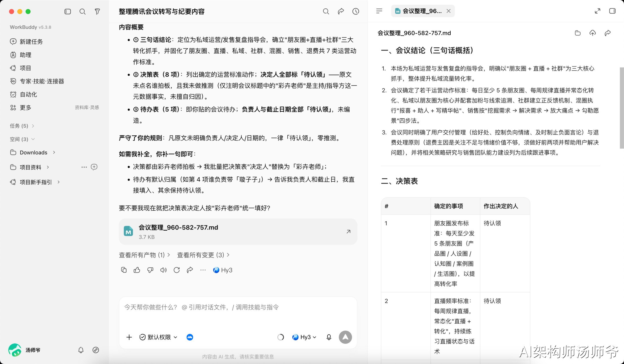Click the 一、会议结论（三句话概括）heading
624x364 pixels.
tap(427, 51)
